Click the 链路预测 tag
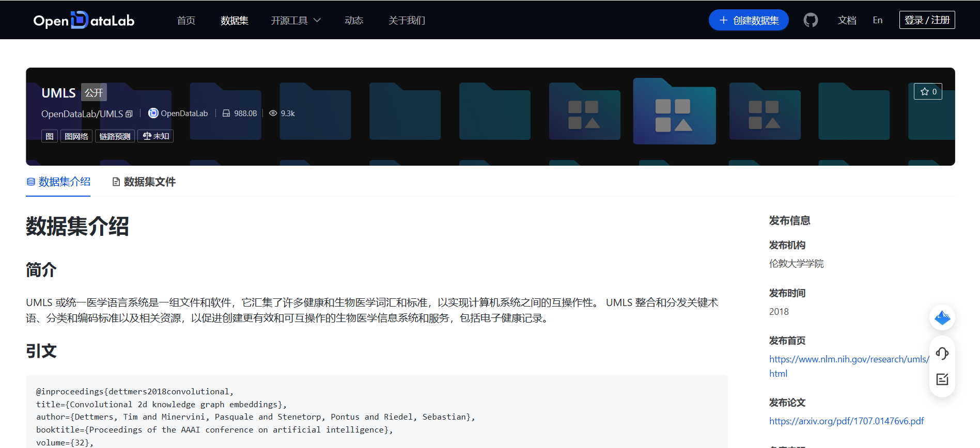 click(115, 136)
